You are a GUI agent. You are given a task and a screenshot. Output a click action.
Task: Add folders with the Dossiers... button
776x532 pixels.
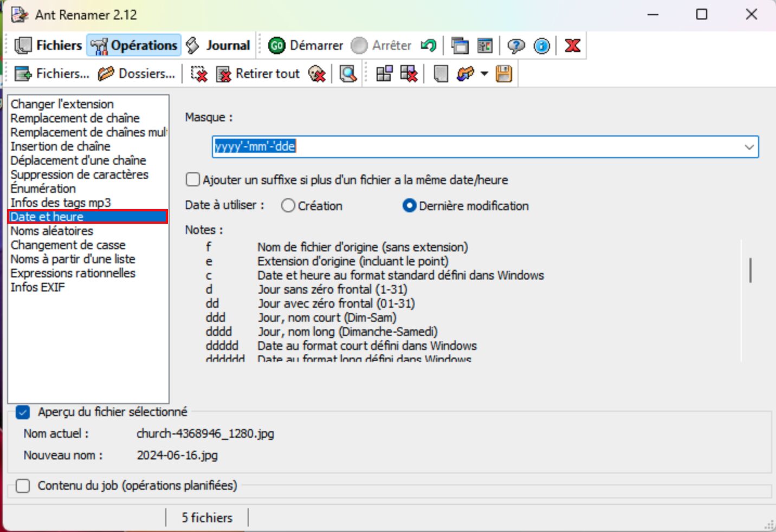[x=136, y=74]
